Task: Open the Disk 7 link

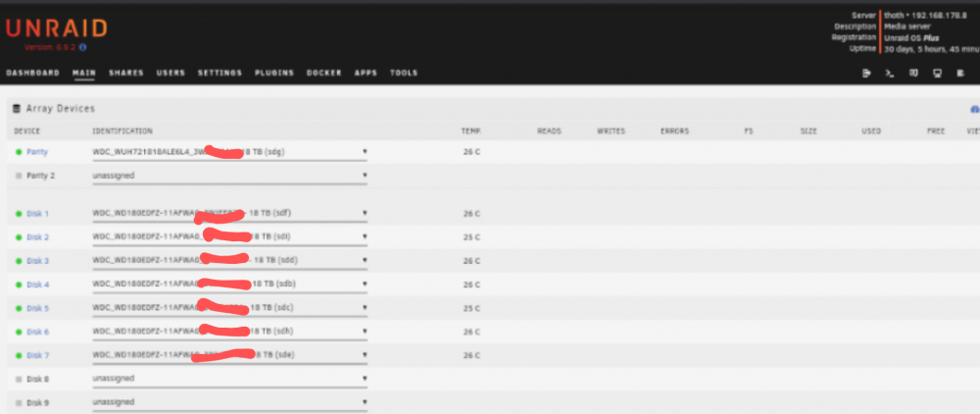Action: point(37,356)
